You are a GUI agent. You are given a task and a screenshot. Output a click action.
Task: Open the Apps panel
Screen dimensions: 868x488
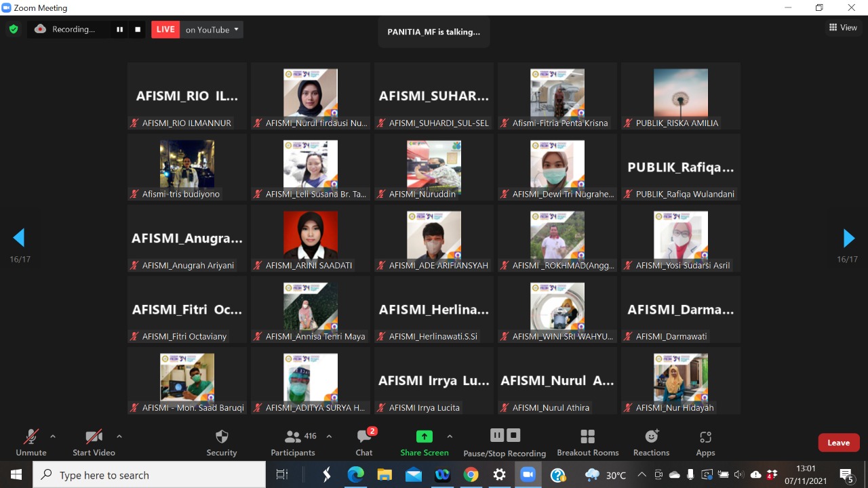click(x=705, y=443)
